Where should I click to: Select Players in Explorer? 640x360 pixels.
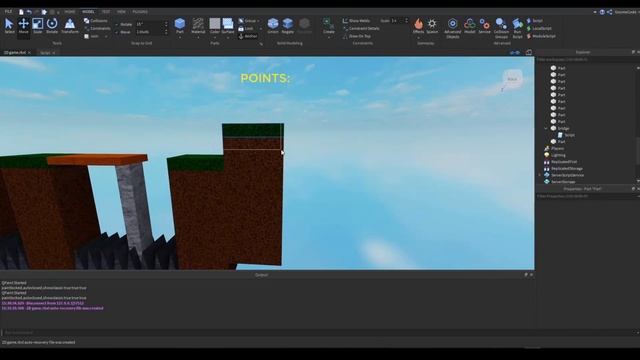click(557, 149)
